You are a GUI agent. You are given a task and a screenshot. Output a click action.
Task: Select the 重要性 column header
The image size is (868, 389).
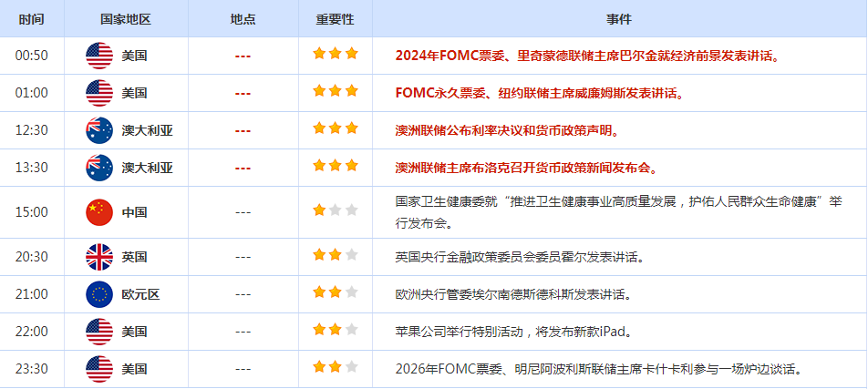coord(336,19)
